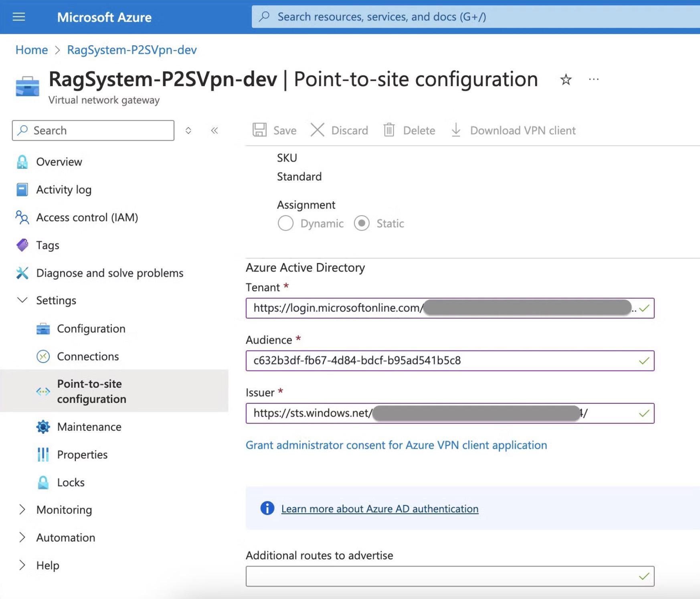
Task: Click Grant administrator consent for Azure VPN link
Action: 397,445
